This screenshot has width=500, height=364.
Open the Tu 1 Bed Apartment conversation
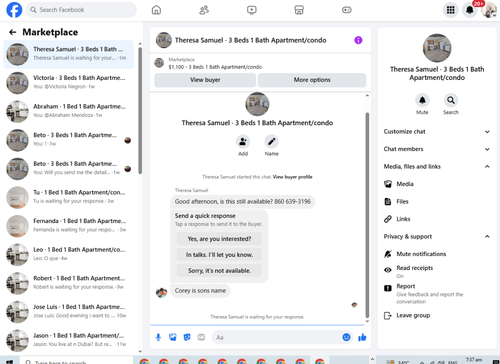(x=69, y=198)
